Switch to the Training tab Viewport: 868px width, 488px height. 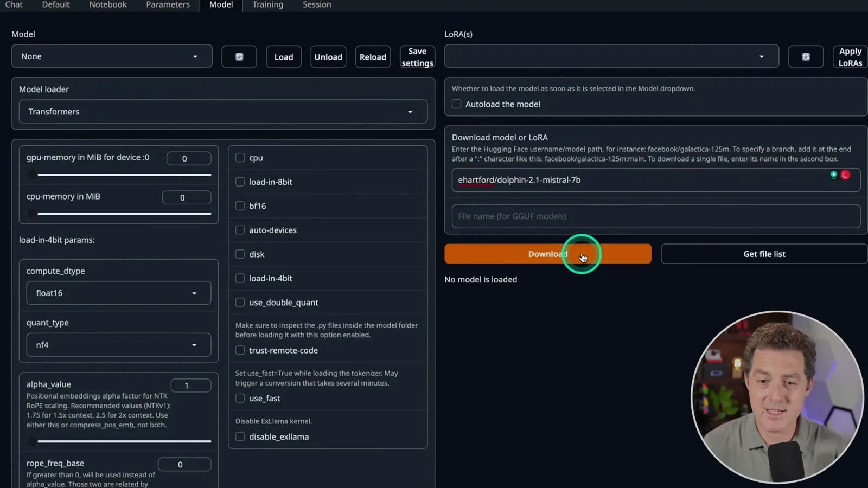[267, 4]
